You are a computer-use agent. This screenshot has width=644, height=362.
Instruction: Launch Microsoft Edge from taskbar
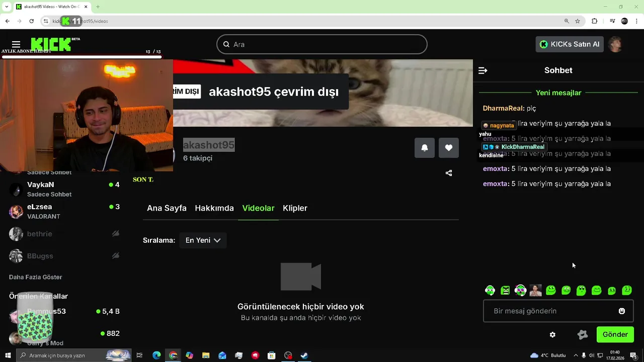click(x=156, y=355)
